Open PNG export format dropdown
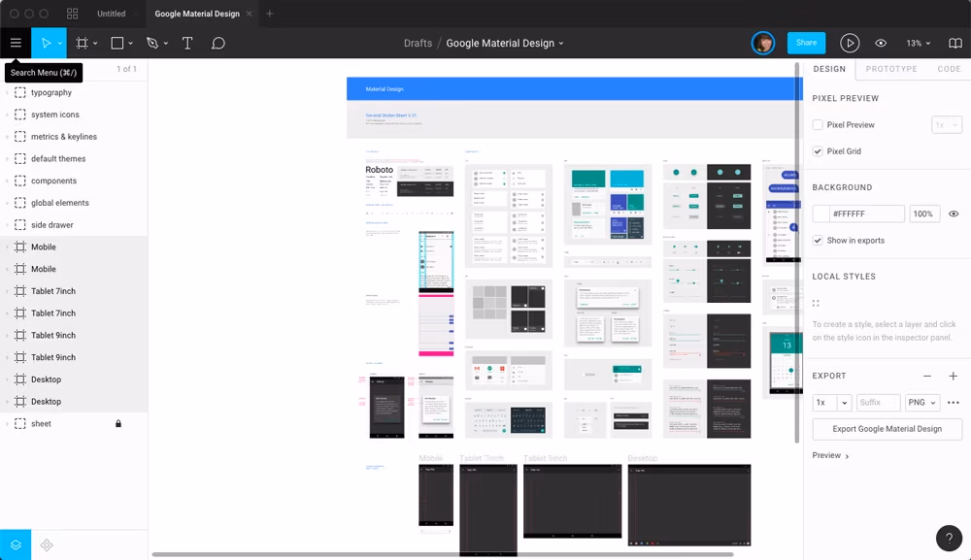This screenshot has width=971, height=560. pyautogui.click(x=922, y=403)
